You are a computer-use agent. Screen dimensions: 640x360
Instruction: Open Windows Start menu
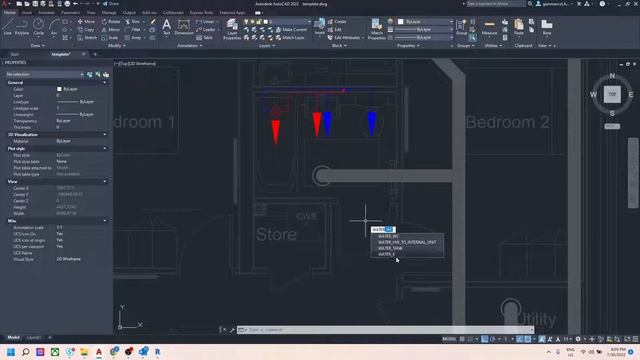(11, 352)
